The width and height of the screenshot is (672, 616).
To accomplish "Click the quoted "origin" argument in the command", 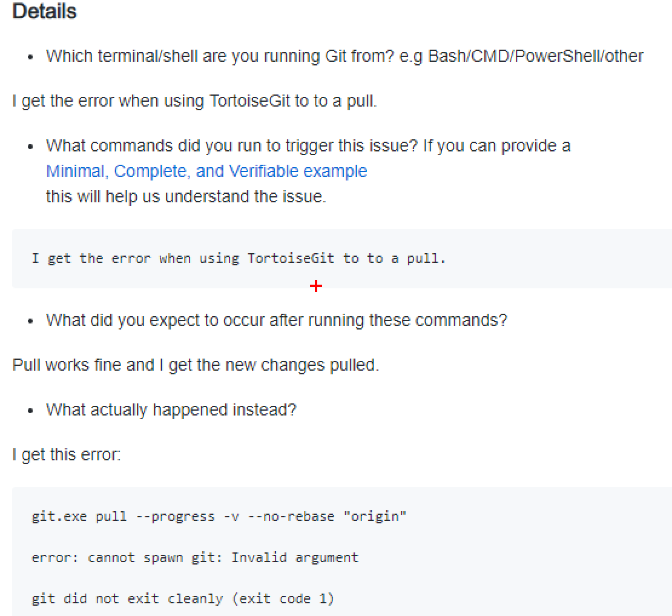I will (x=375, y=517).
